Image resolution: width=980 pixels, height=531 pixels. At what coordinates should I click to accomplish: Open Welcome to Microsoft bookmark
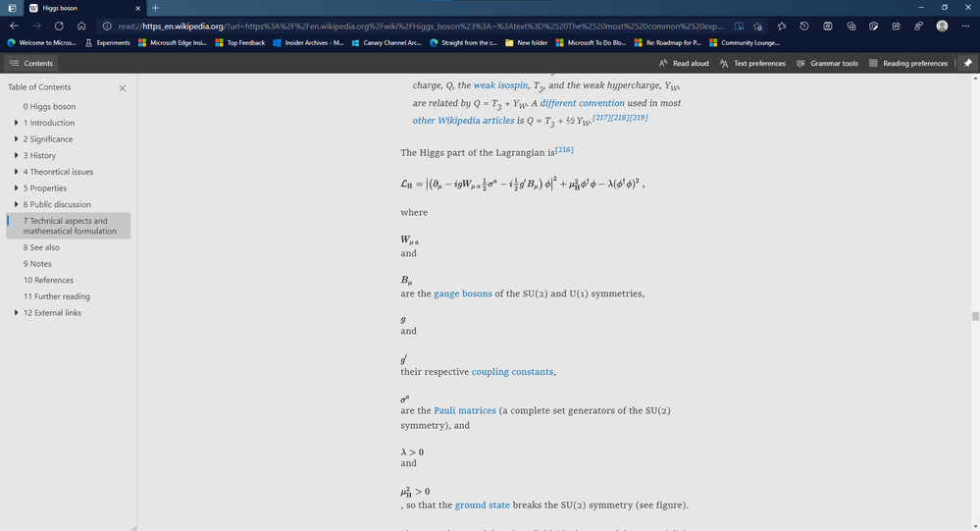click(41, 42)
